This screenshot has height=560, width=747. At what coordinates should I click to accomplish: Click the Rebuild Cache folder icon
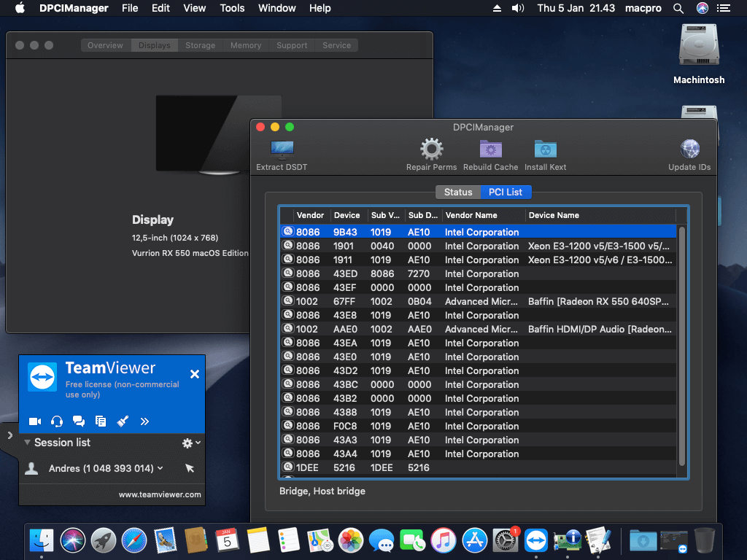490,150
